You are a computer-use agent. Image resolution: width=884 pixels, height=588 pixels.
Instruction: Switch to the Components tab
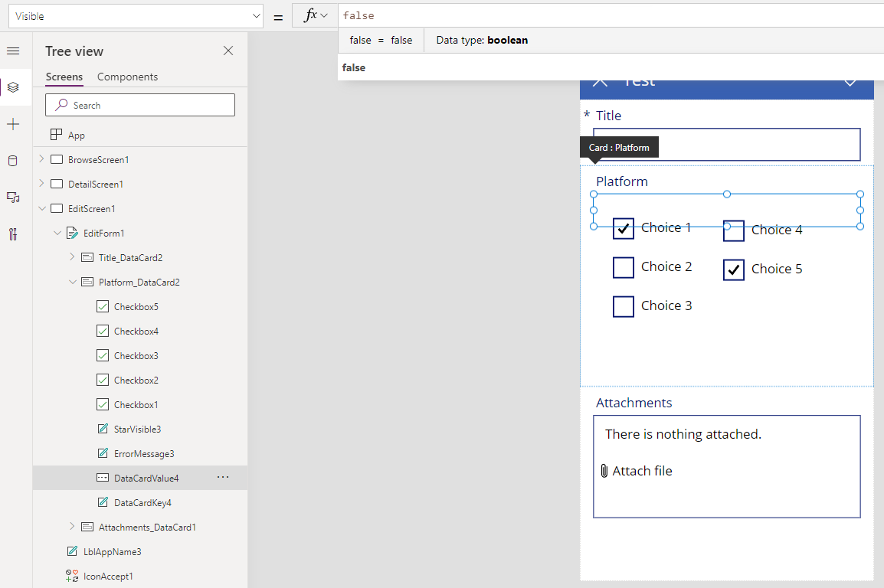127,77
